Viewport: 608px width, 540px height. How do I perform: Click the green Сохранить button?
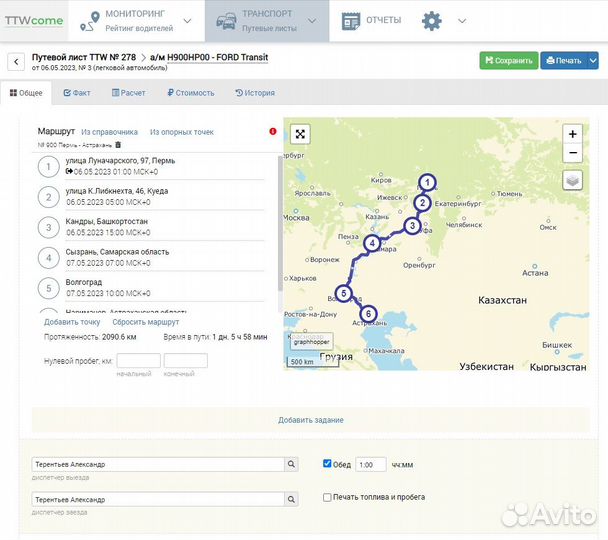pyautogui.click(x=509, y=60)
